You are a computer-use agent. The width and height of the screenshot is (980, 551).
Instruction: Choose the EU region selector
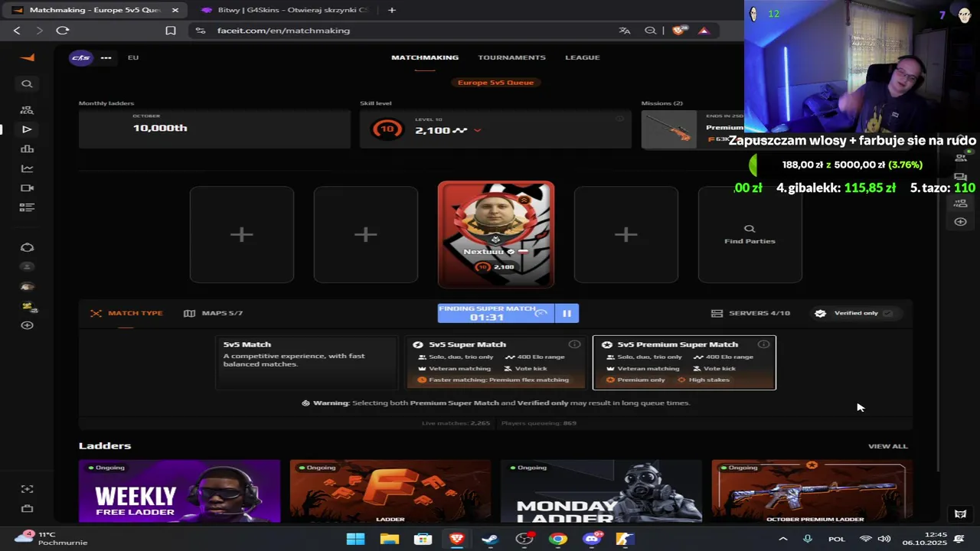133,57
